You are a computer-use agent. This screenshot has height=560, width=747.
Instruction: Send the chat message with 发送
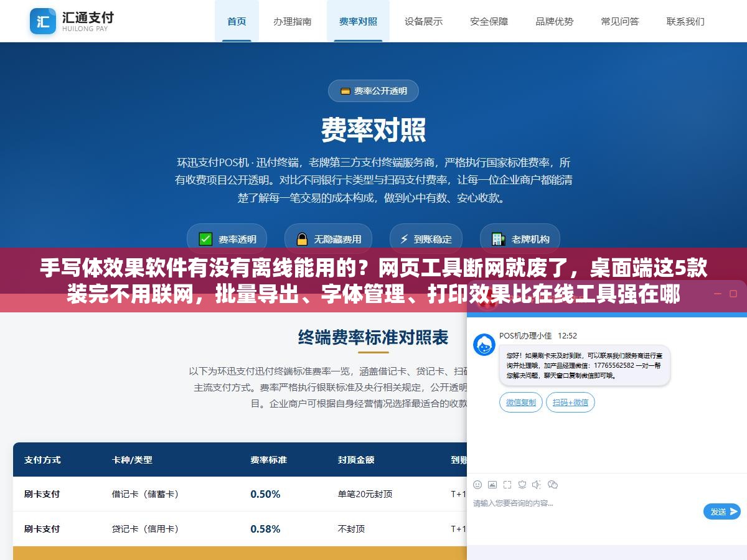[x=722, y=511]
